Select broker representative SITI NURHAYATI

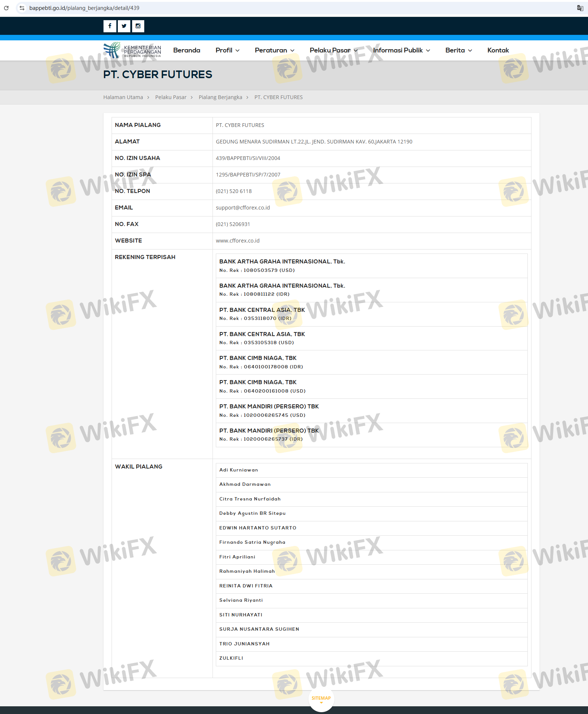pos(372,615)
